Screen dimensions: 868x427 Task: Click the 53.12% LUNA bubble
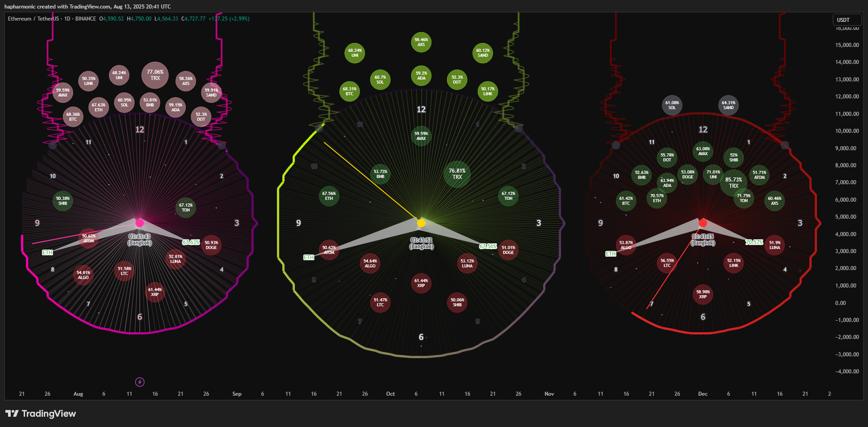tap(467, 263)
